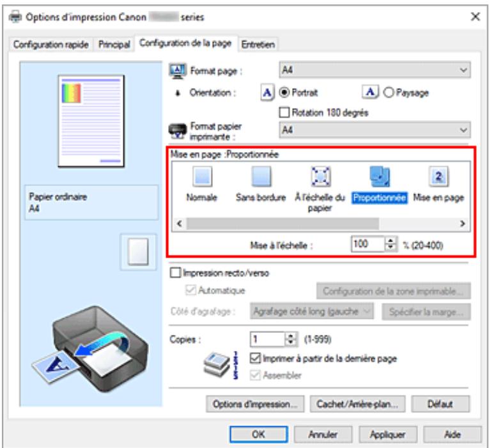Select À l'échelle du papier layout icon
Screen dimensions: 489x448
click(321, 176)
